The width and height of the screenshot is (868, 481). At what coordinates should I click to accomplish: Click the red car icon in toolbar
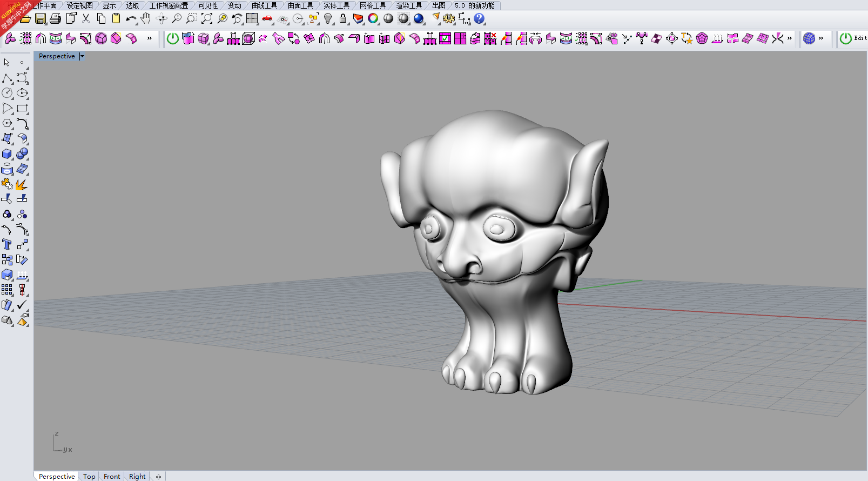click(267, 19)
